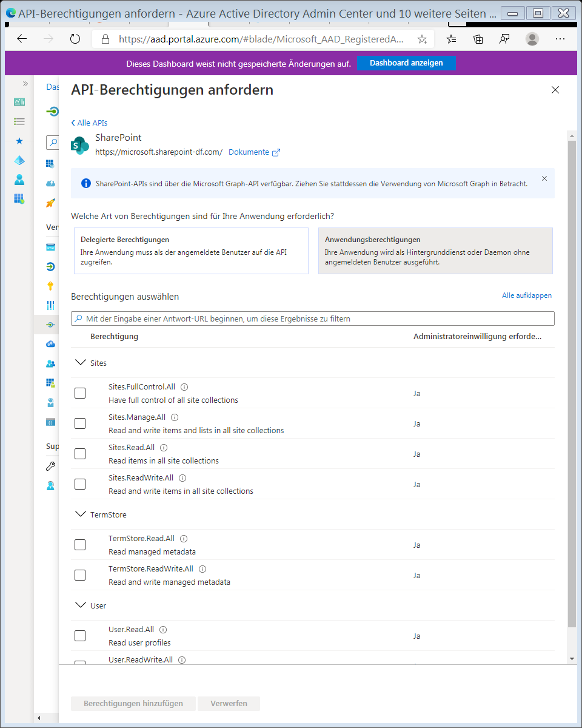Open Certificates & secrets key icon
582x728 pixels.
coord(51,286)
